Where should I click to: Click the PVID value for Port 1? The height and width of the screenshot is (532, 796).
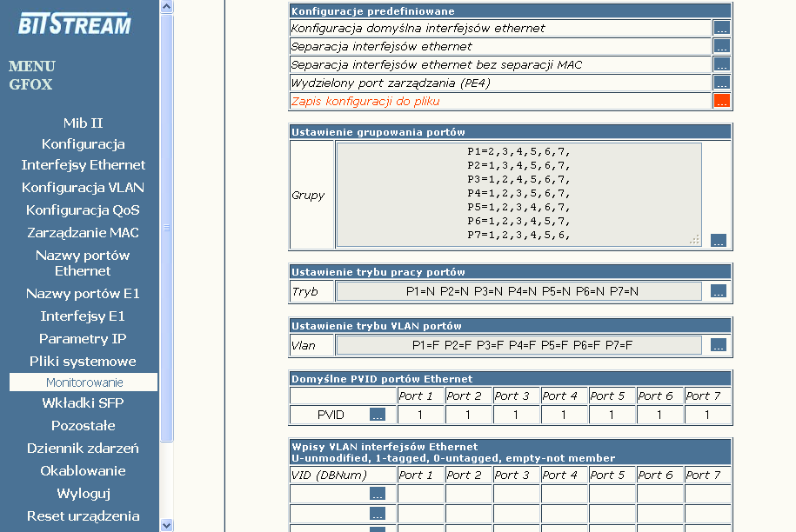point(420,415)
